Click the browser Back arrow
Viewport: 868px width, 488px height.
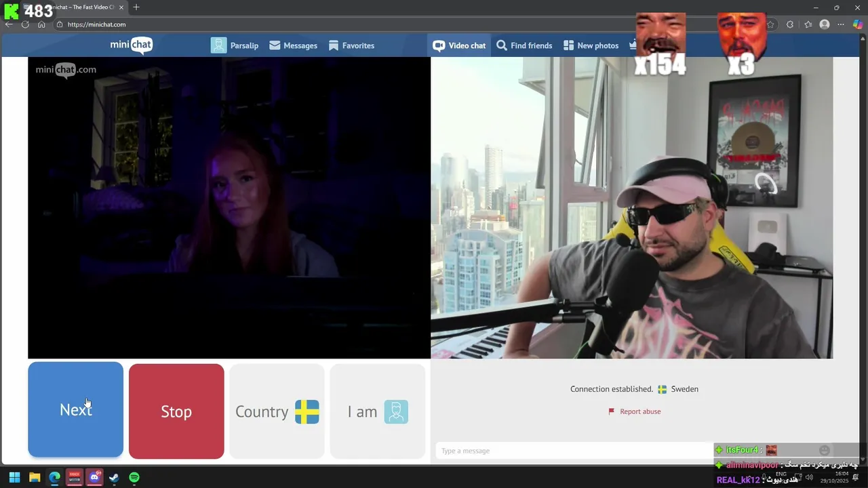tap(9, 24)
